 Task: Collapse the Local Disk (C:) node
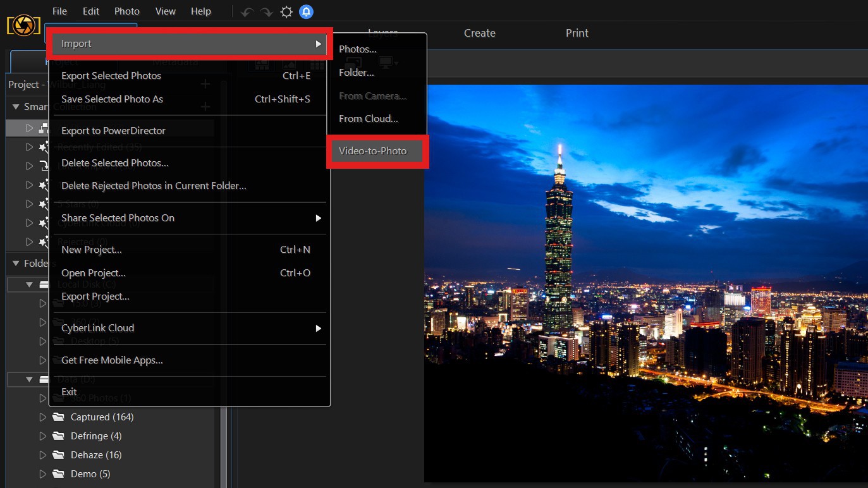29,284
